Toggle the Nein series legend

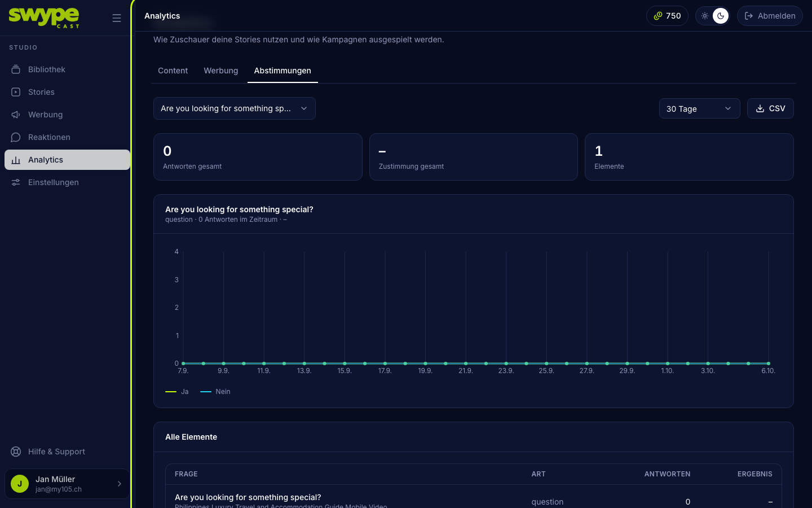point(215,392)
